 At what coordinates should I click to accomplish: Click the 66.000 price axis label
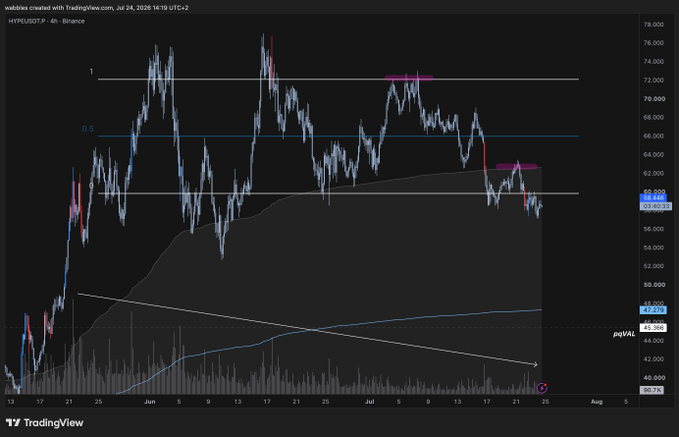(x=653, y=136)
